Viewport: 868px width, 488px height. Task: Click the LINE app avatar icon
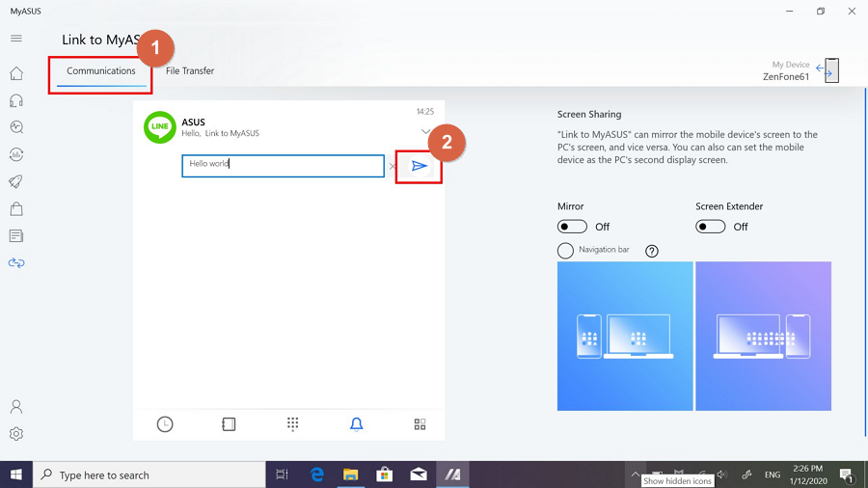(160, 126)
